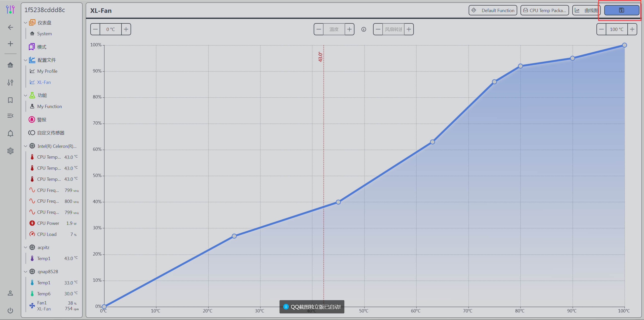
Task: Click the power icon at bottom left
Action: tap(10, 310)
